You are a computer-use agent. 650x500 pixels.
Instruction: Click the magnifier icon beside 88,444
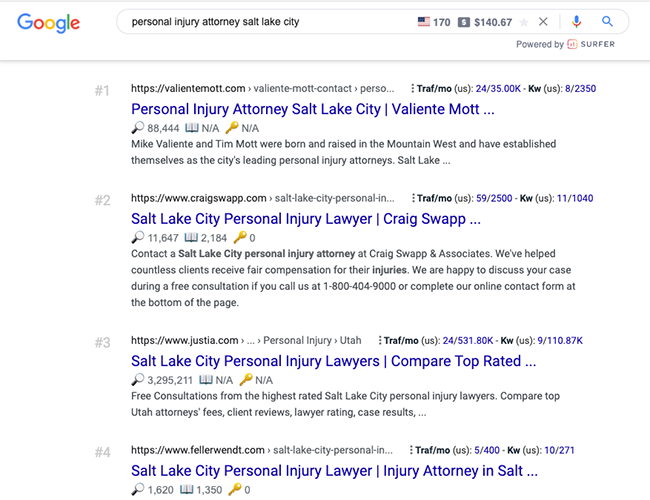tap(137, 128)
